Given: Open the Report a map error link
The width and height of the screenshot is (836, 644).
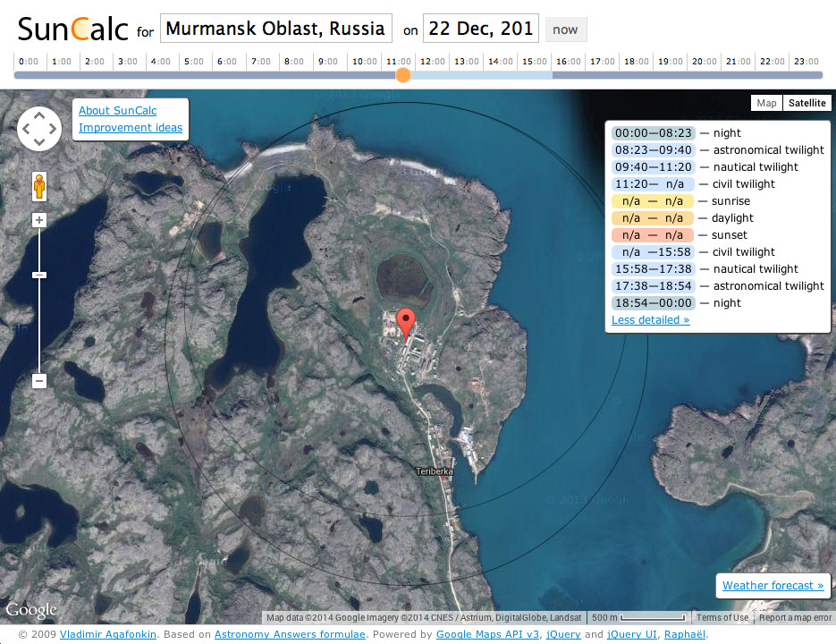Looking at the screenshot, I should [795, 617].
